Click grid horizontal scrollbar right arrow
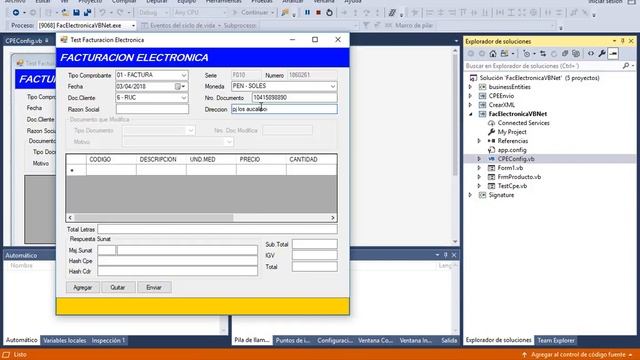Viewport: 640px width, 360px height. click(333, 218)
